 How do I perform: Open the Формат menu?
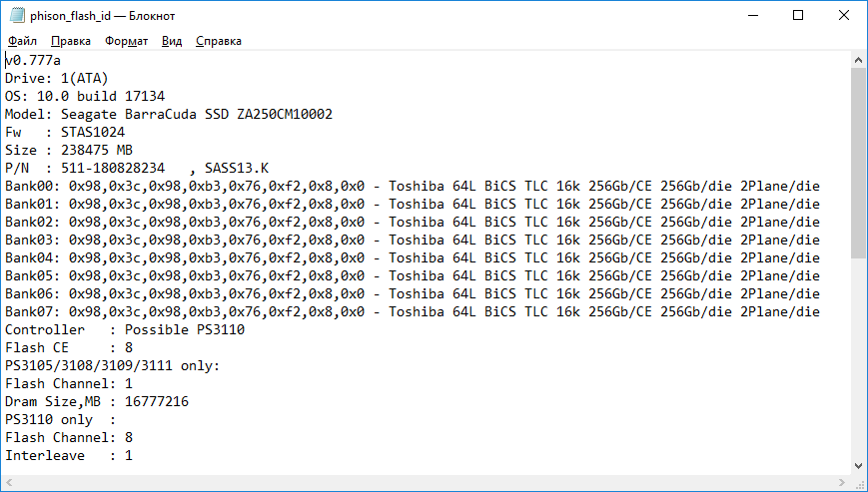[x=126, y=41]
